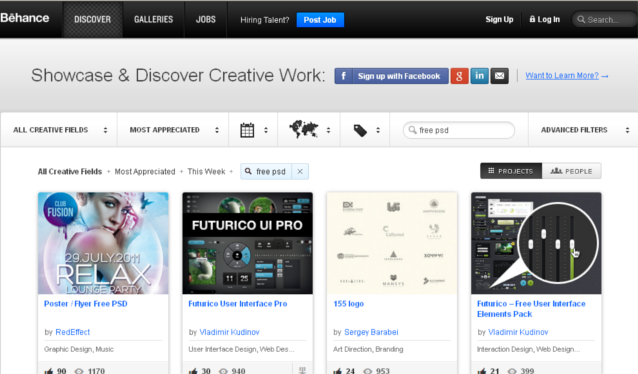
Task: Open Futurico User Interface Pro title
Action: point(238,304)
